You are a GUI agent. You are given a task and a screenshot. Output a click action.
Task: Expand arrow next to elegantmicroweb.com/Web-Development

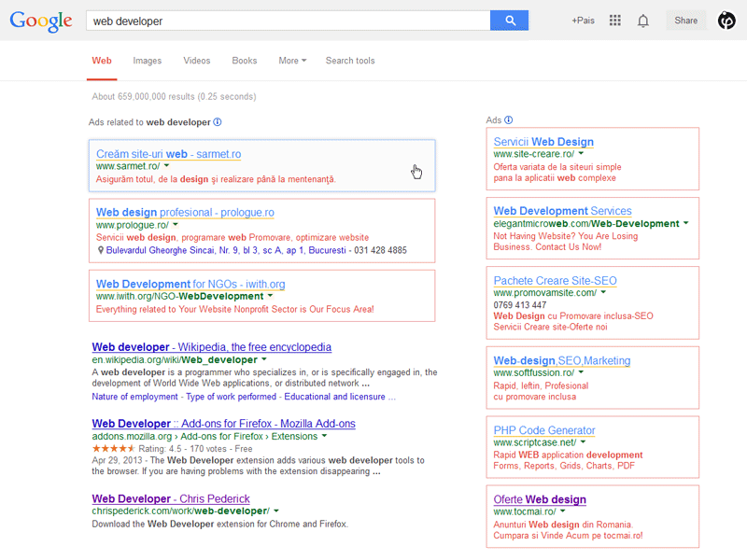[686, 223]
